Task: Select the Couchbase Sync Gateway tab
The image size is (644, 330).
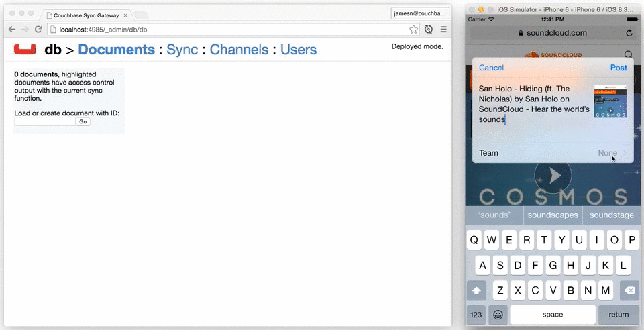Action: pos(87,15)
